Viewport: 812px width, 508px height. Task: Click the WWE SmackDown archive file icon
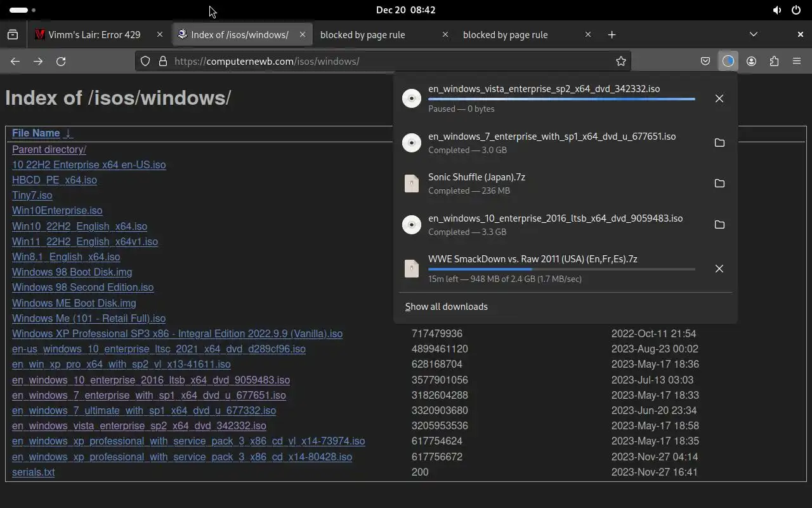pos(412,269)
